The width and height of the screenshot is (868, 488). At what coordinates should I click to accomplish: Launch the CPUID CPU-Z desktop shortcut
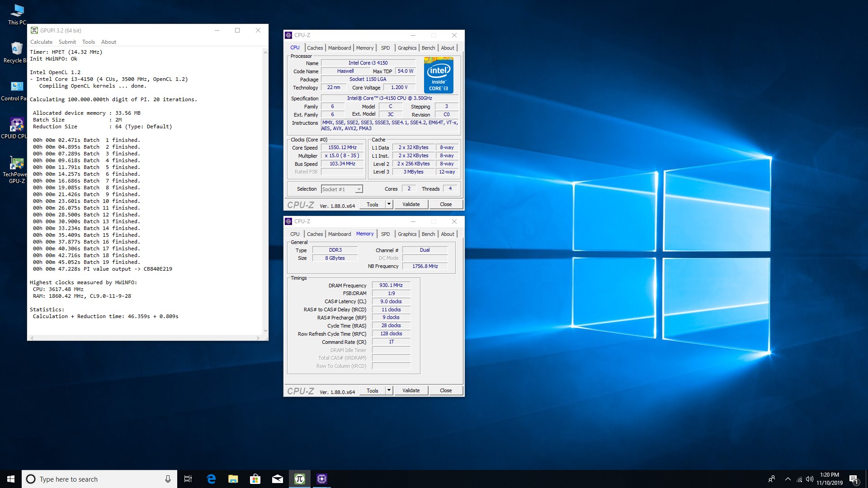tap(15, 128)
